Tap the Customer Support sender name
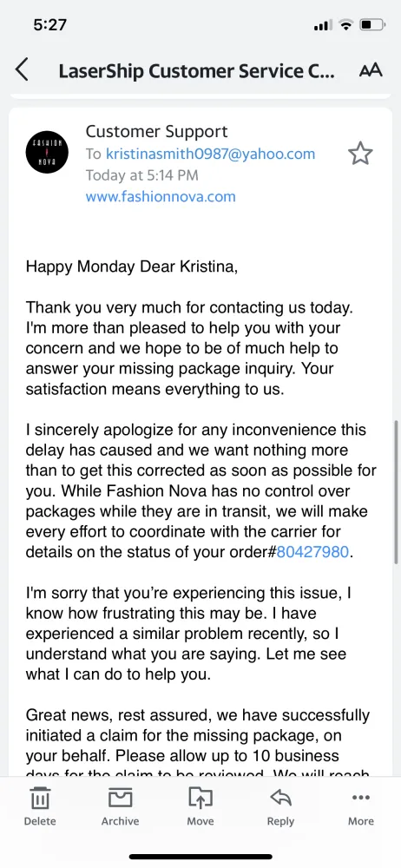Viewport: 401px width, 868px height. tap(156, 132)
